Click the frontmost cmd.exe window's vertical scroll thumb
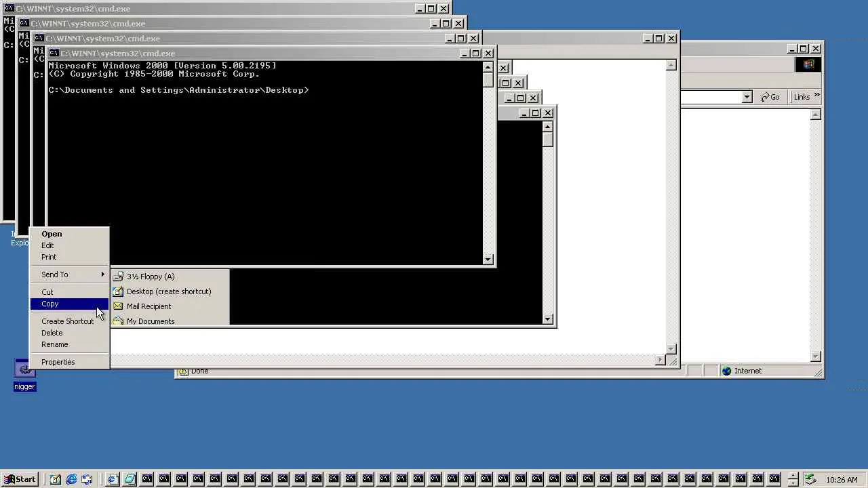Image resolution: width=868 pixels, height=488 pixels. coord(488,79)
